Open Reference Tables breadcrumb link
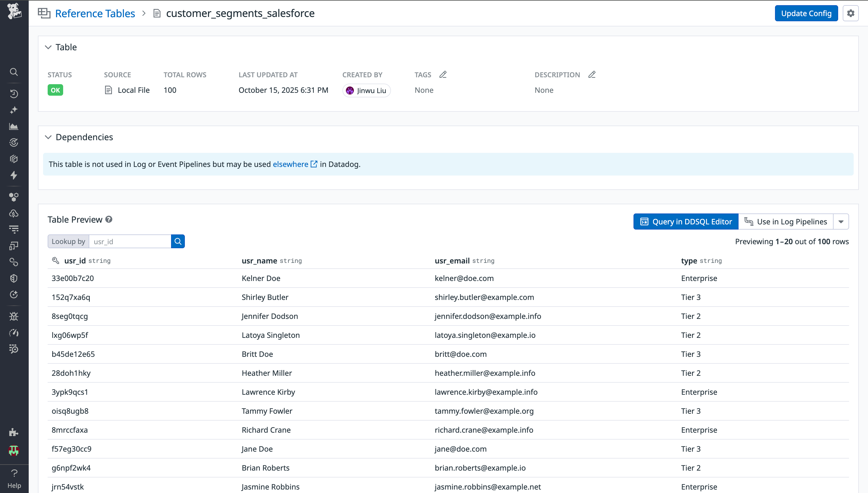 95,13
